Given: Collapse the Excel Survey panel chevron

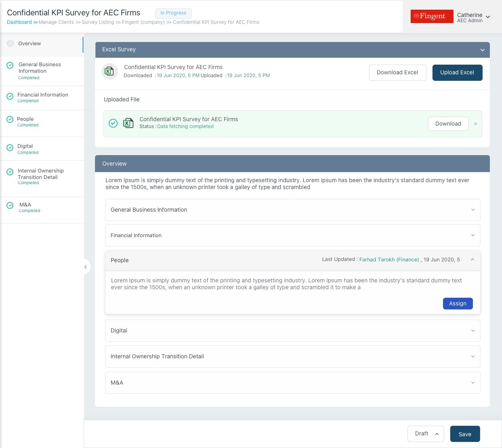Looking at the screenshot, I should point(482,50).
